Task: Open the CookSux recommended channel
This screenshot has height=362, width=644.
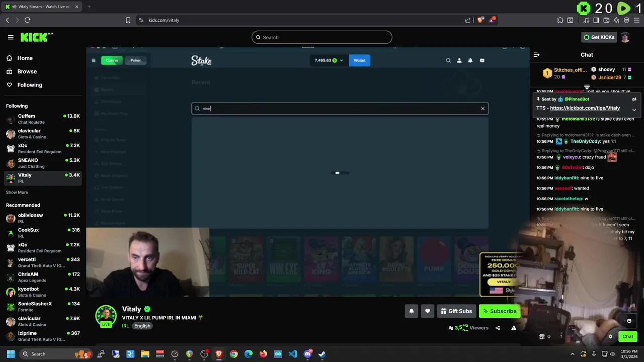Action: 43,233
